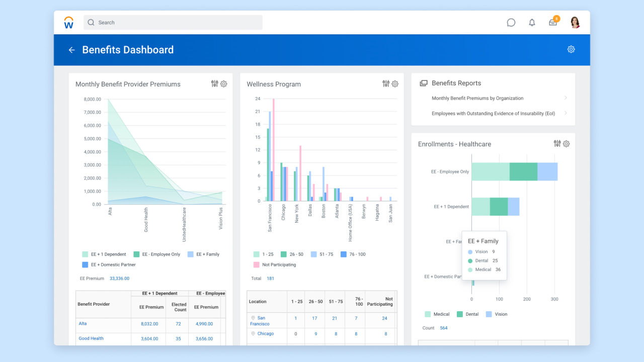Toggle 51 - 75 wellness legend entry
This screenshot has height=362, width=644.
tap(322, 254)
